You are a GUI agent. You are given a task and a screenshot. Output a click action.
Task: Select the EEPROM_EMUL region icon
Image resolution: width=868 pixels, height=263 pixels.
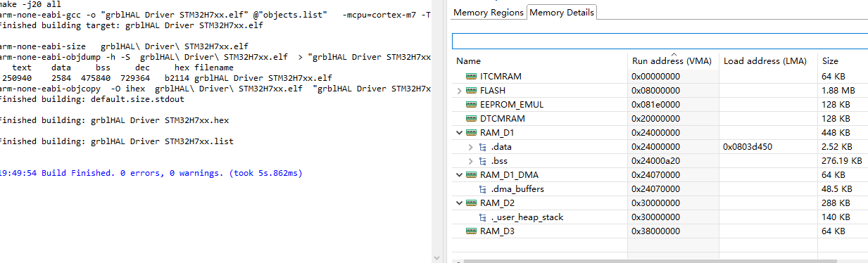click(x=472, y=104)
